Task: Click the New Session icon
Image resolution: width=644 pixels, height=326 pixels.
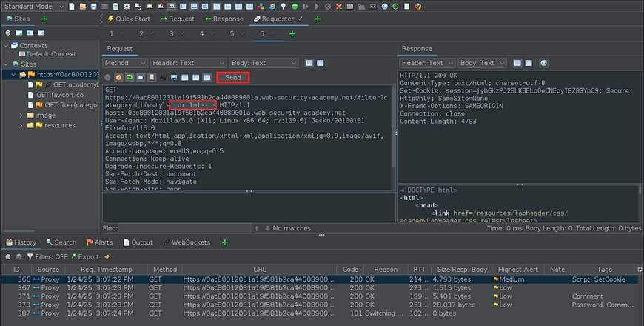Action: pos(72,7)
